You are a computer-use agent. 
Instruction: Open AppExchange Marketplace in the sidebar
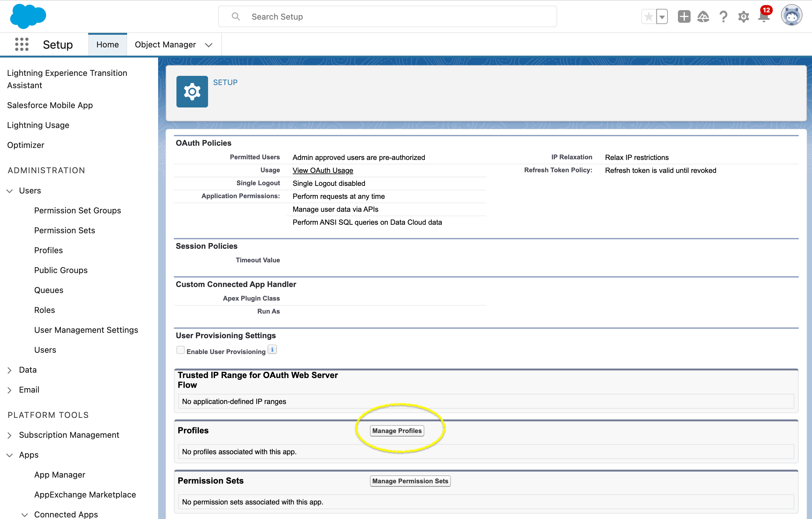click(85, 495)
